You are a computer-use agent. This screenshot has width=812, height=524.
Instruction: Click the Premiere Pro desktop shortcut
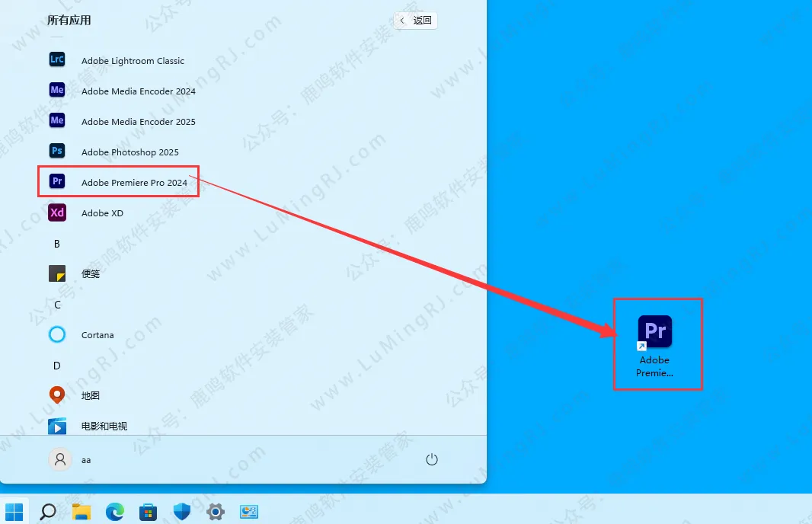[x=654, y=344]
